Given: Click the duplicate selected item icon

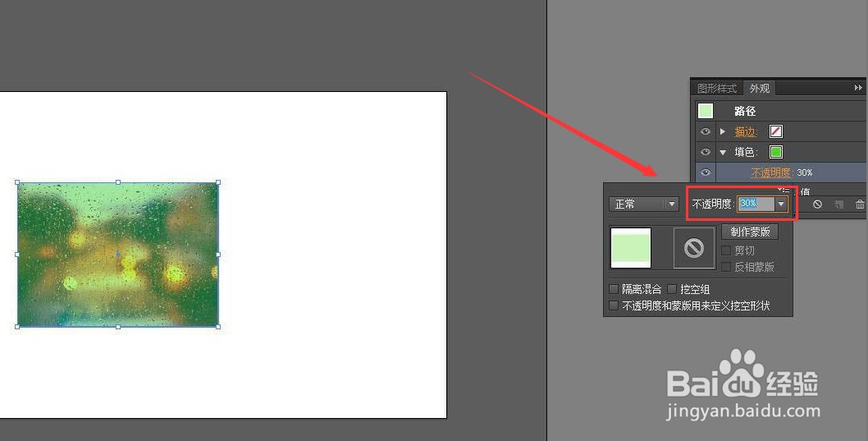Looking at the screenshot, I should pyautogui.click(x=839, y=204).
